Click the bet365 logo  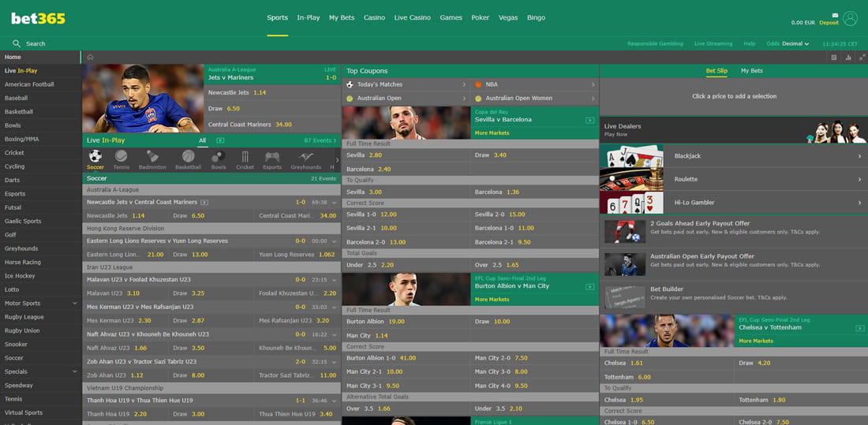coord(38,18)
